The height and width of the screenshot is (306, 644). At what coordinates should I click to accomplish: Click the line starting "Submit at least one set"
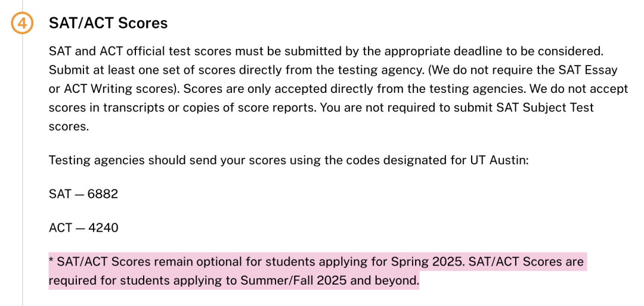tap(333, 70)
